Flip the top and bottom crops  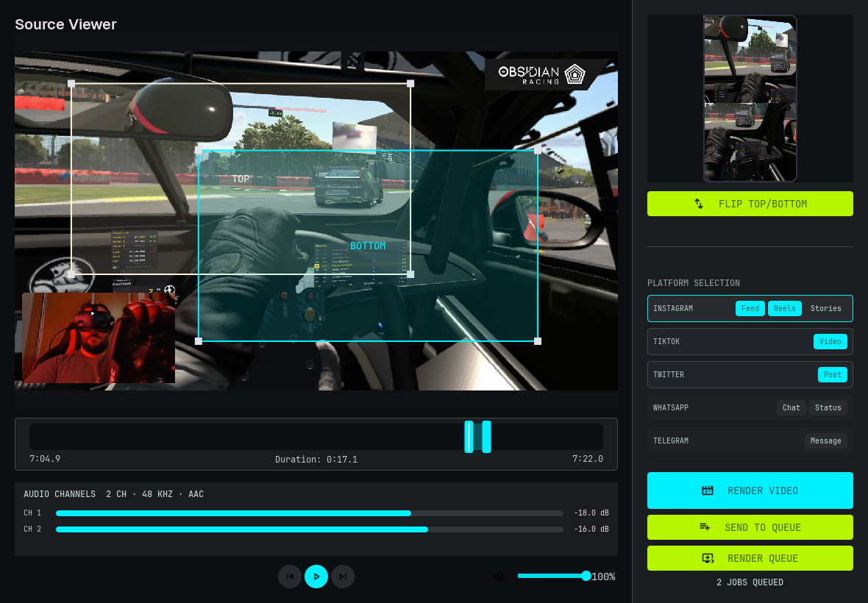tap(750, 204)
